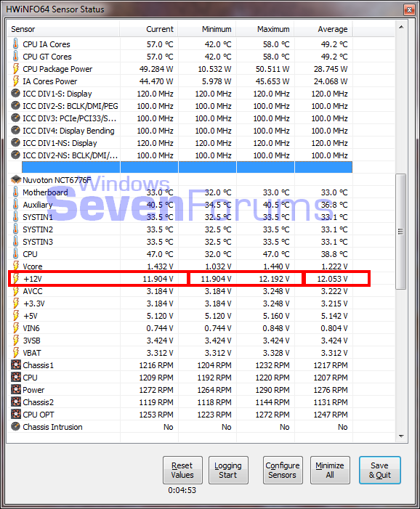Click the VIN6 average value 0.804 V
This screenshot has width=420, height=509.
point(334,328)
